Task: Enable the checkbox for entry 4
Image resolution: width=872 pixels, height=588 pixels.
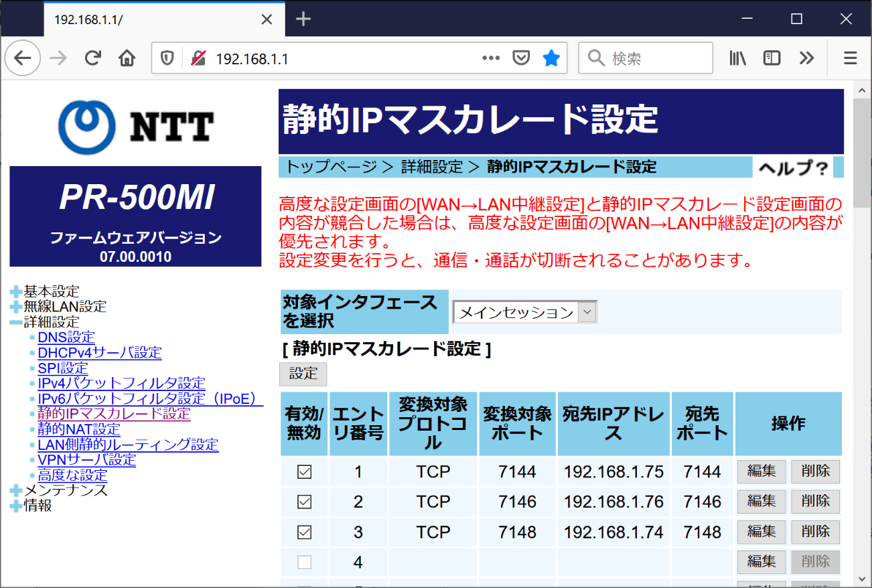Action: point(304,562)
